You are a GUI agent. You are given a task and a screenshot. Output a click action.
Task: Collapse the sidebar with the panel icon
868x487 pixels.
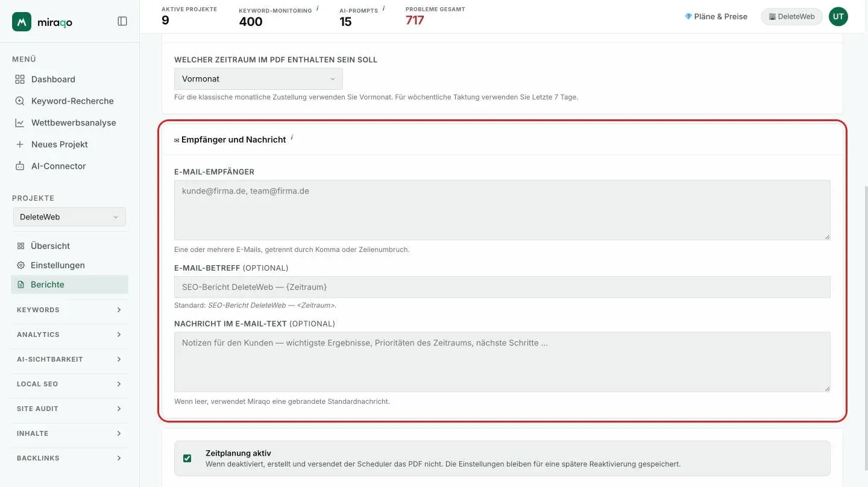click(x=122, y=21)
